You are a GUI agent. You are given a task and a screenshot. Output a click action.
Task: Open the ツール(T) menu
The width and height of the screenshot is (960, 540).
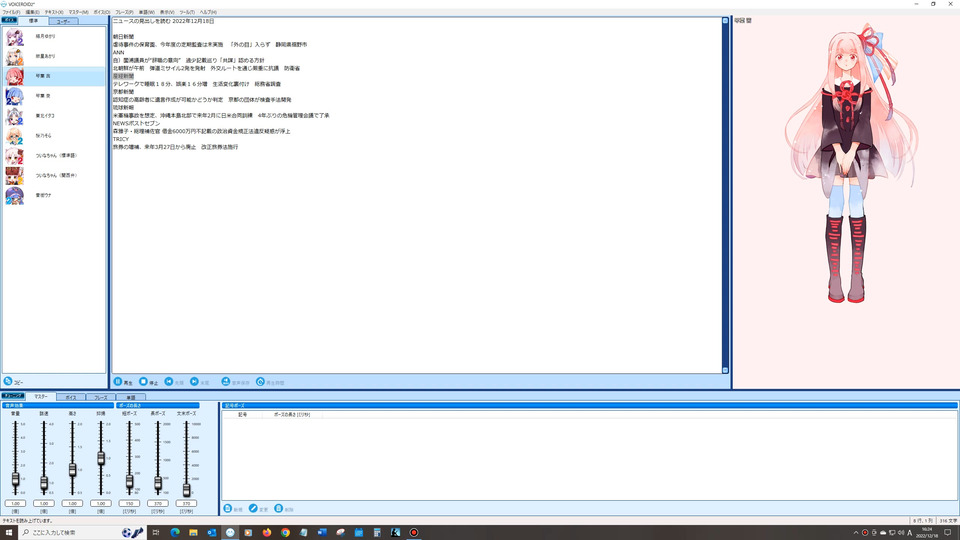(187, 12)
